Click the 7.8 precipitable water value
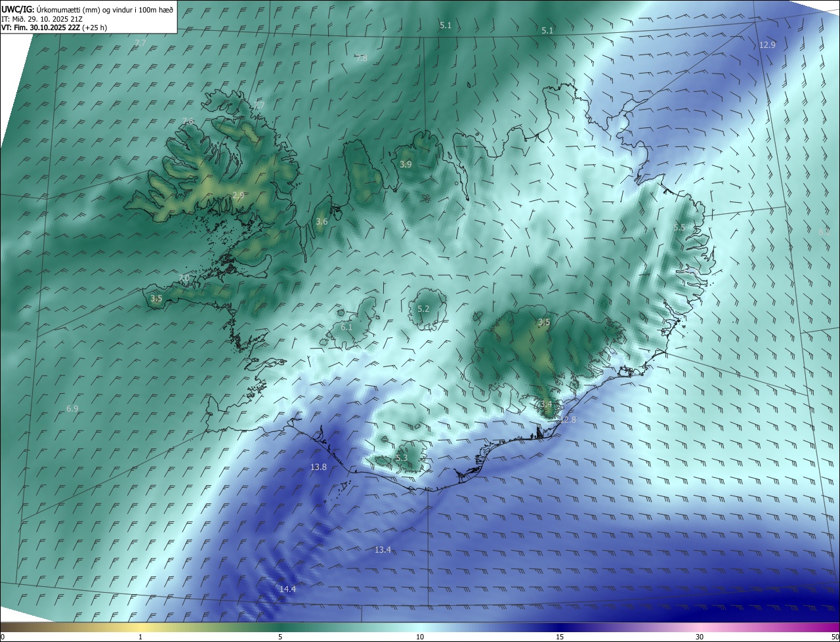The image size is (840, 642). click(x=362, y=58)
